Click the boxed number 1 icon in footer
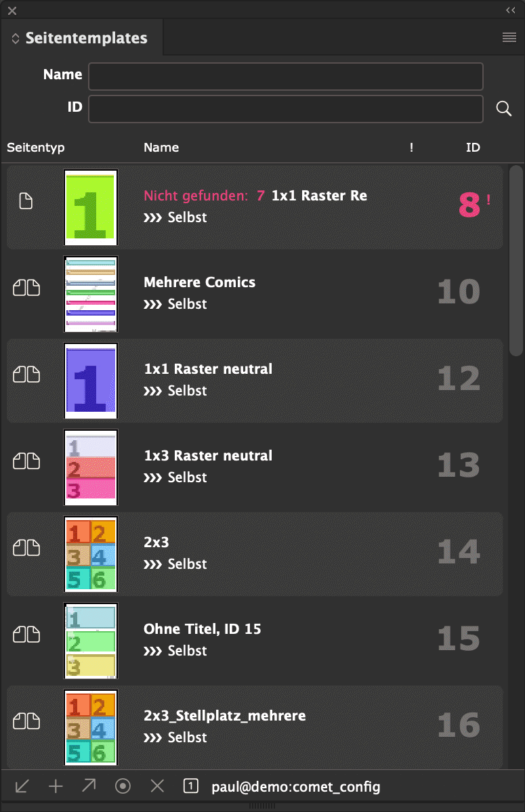Image resolution: width=525 pixels, height=812 pixels. click(x=190, y=786)
